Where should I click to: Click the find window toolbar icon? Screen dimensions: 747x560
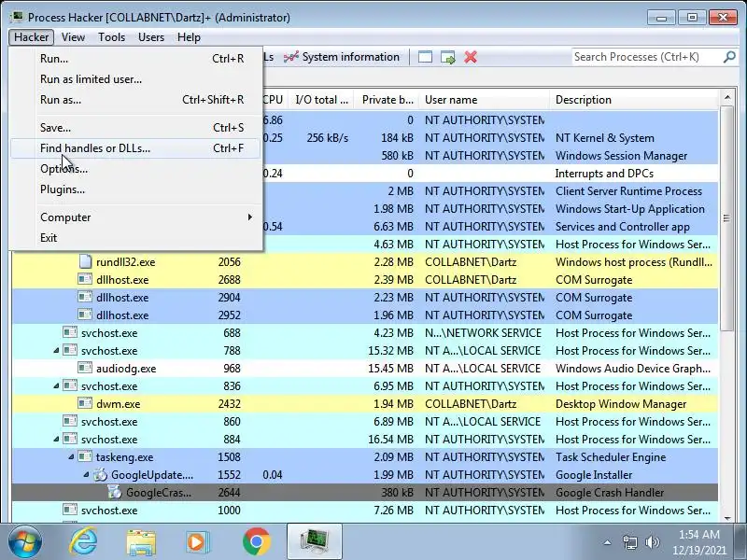coord(425,57)
